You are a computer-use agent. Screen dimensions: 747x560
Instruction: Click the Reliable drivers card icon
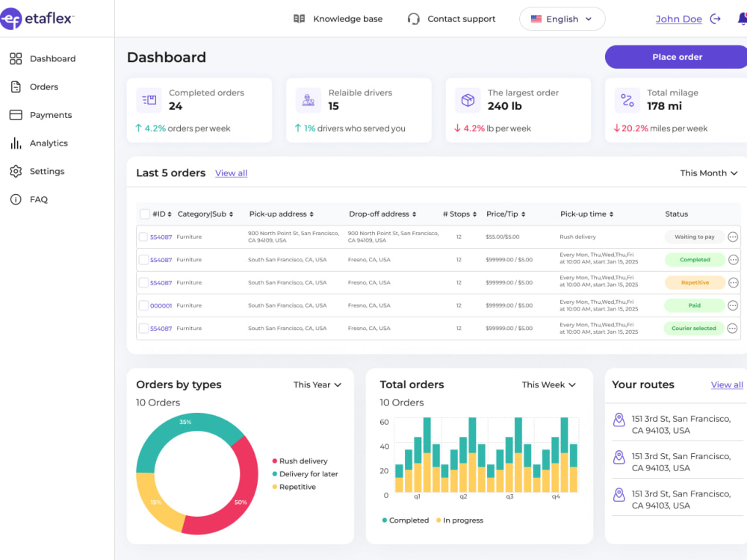[309, 99]
